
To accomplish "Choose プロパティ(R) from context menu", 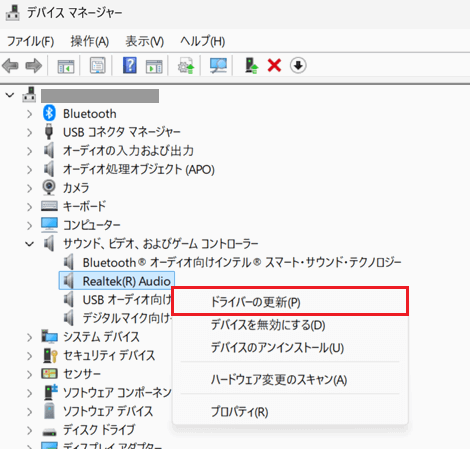I will 290,412.
